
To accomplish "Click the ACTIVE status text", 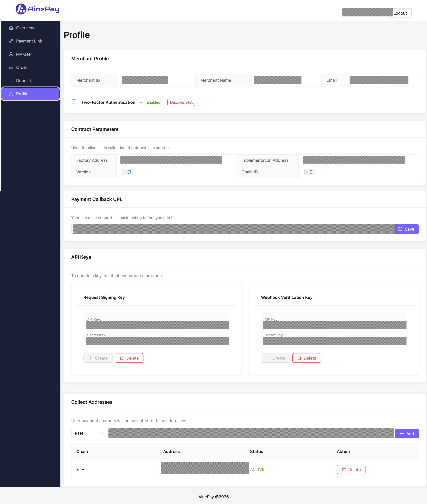I will (257, 469).
